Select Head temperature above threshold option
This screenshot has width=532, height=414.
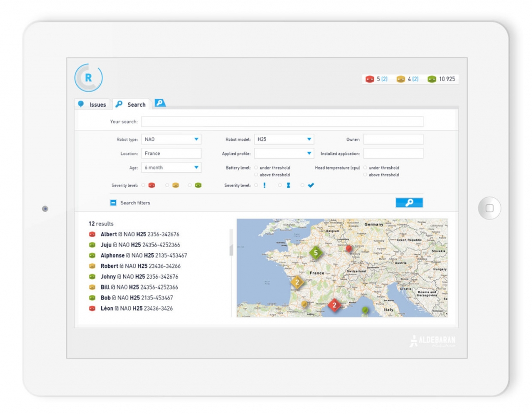365,175
